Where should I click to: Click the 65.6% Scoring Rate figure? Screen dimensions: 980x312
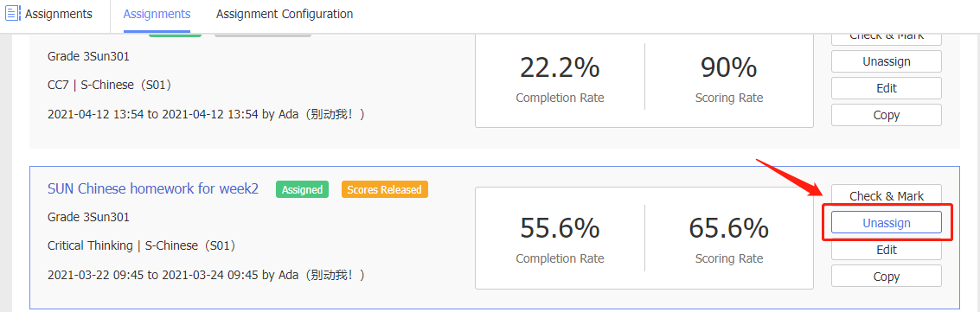click(x=729, y=228)
